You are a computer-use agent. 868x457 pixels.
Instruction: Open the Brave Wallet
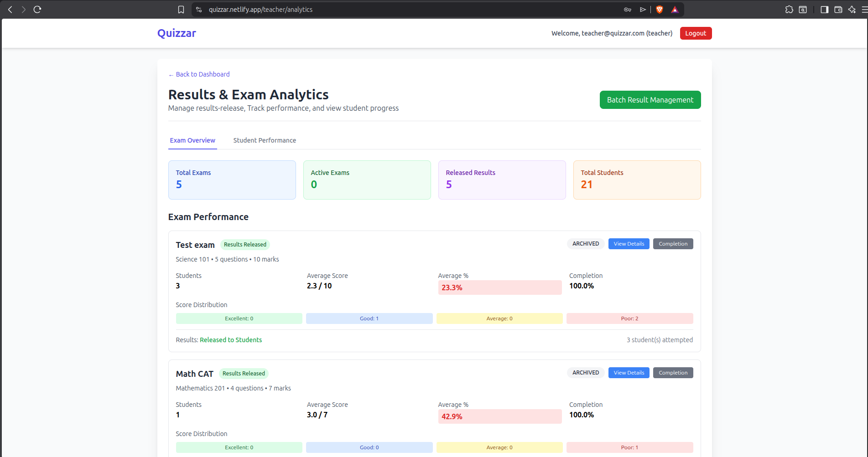pos(838,10)
